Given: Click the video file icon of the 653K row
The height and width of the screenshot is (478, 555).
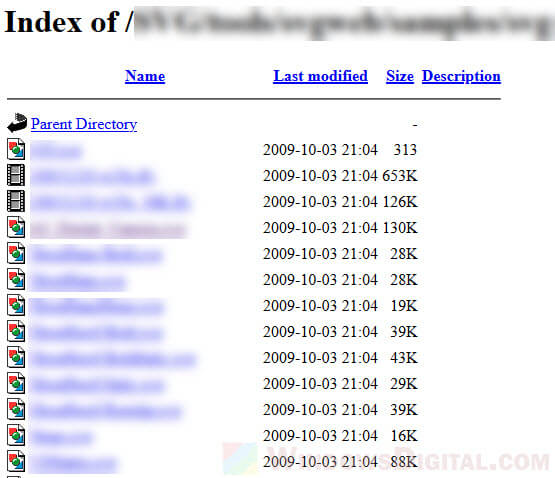Looking at the screenshot, I should (x=16, y=175).
